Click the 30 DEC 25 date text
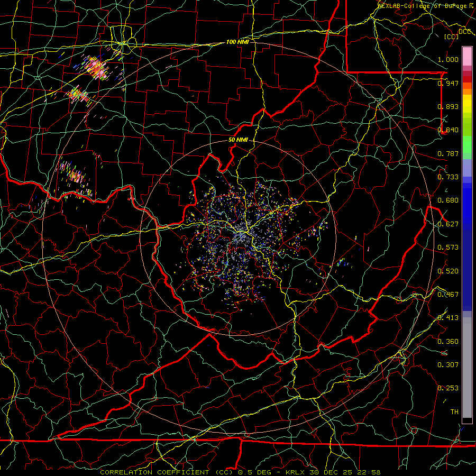 coord(331,472)
